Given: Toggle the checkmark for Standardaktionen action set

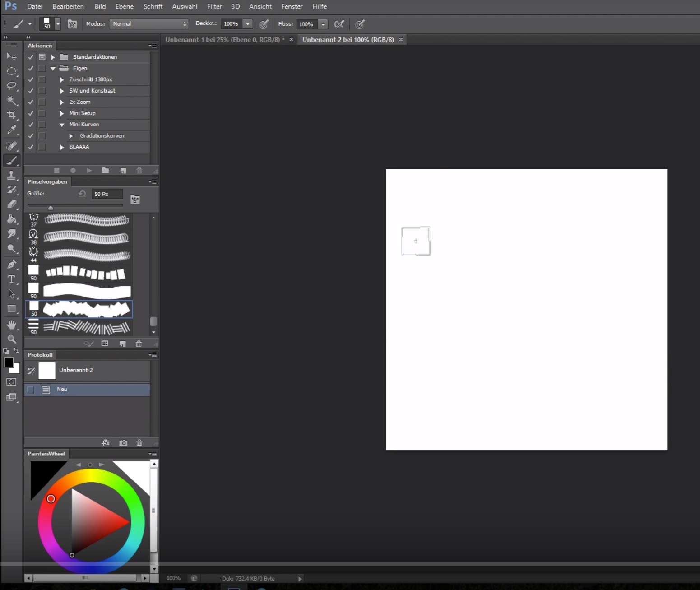Looking at the screenshot, I should point(31,57).
